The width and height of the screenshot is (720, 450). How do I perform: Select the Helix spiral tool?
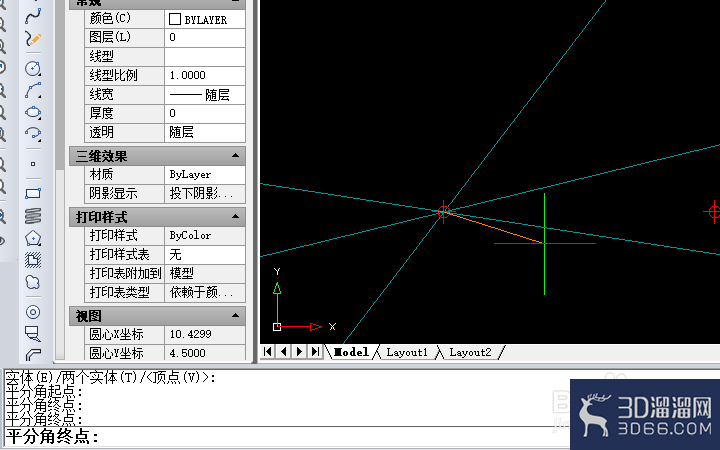pyautogui.click(x=33, y=216)
